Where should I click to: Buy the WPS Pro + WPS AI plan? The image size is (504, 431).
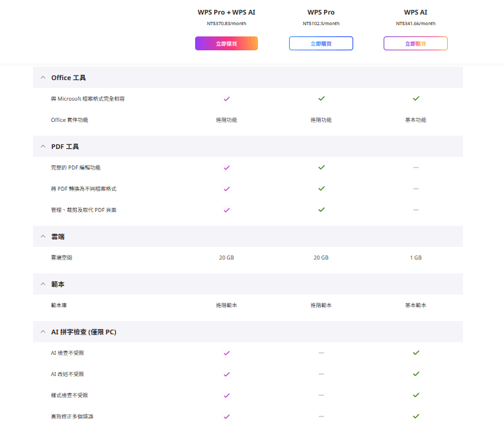(226, 44)
